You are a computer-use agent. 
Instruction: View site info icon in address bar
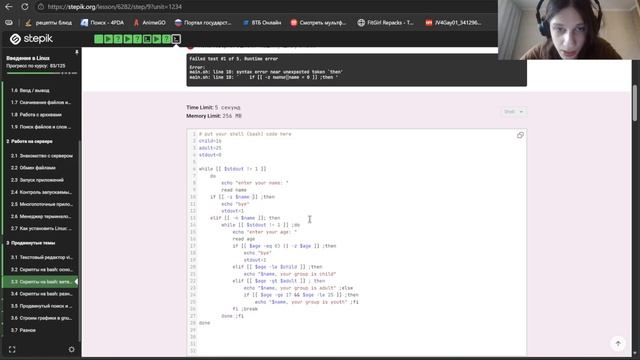click(41, 7)
